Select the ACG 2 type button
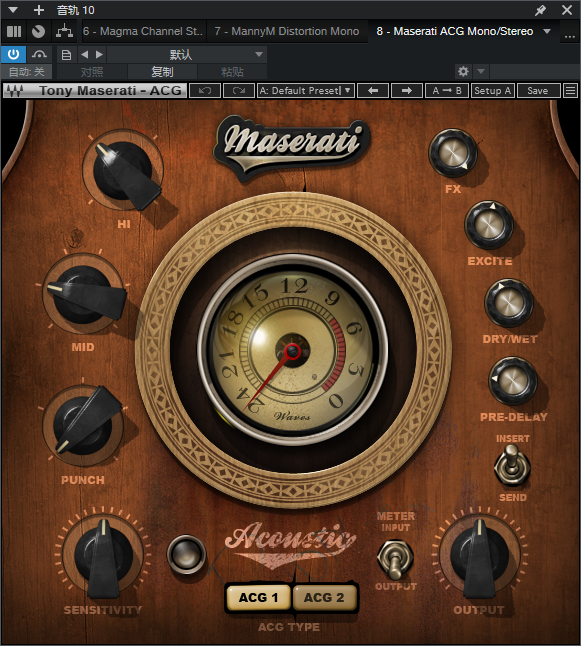 pos(324,597)
